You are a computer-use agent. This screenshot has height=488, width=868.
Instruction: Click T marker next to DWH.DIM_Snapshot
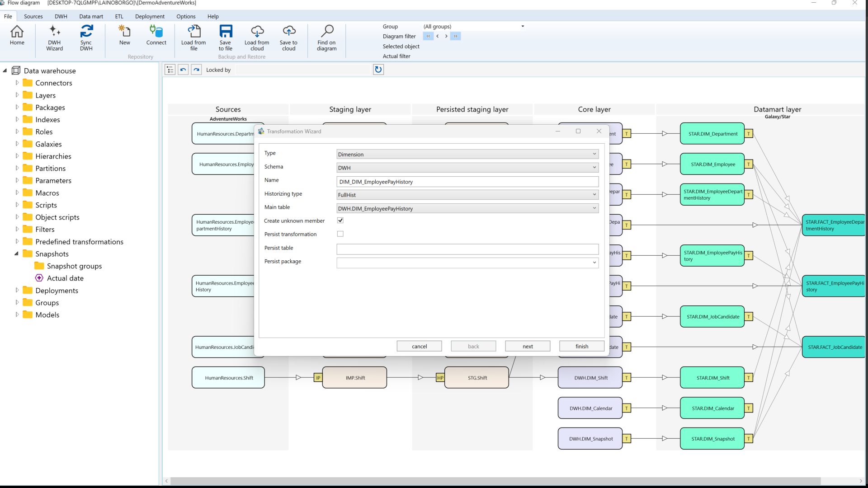coord(627,439)
